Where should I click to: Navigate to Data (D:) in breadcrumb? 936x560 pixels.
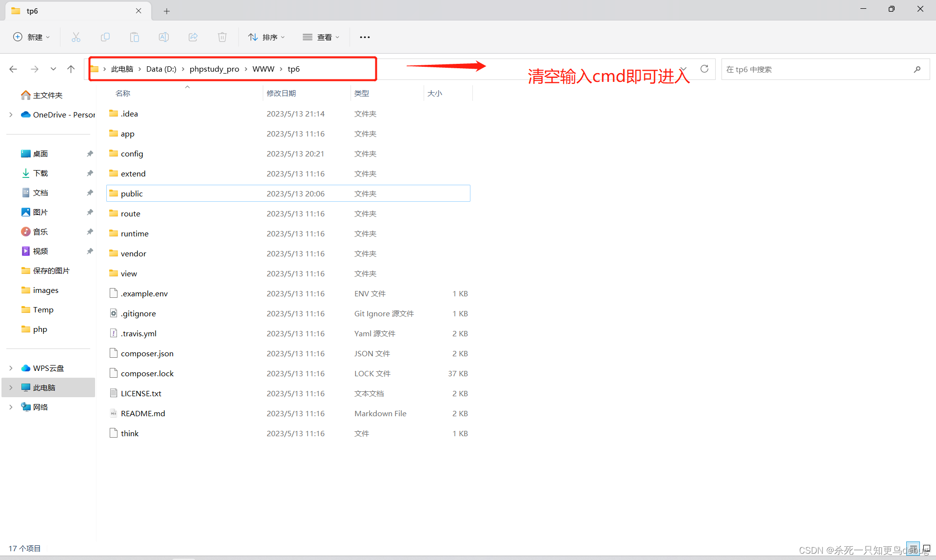(161, 69)
